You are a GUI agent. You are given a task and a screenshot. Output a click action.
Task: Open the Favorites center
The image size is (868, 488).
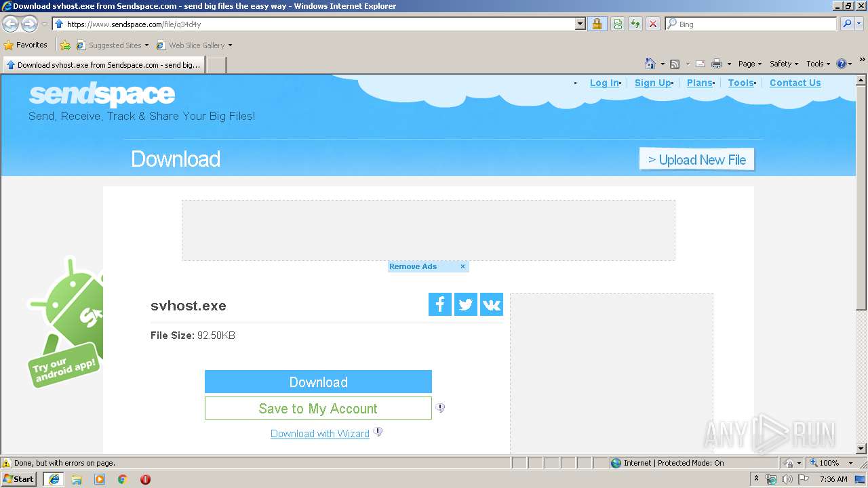[26, 45]
